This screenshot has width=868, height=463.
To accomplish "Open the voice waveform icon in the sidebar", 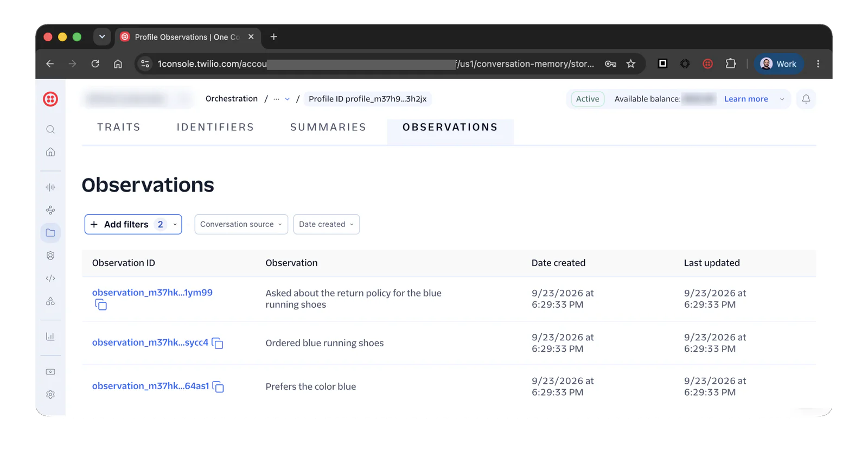I will [50, 187].
